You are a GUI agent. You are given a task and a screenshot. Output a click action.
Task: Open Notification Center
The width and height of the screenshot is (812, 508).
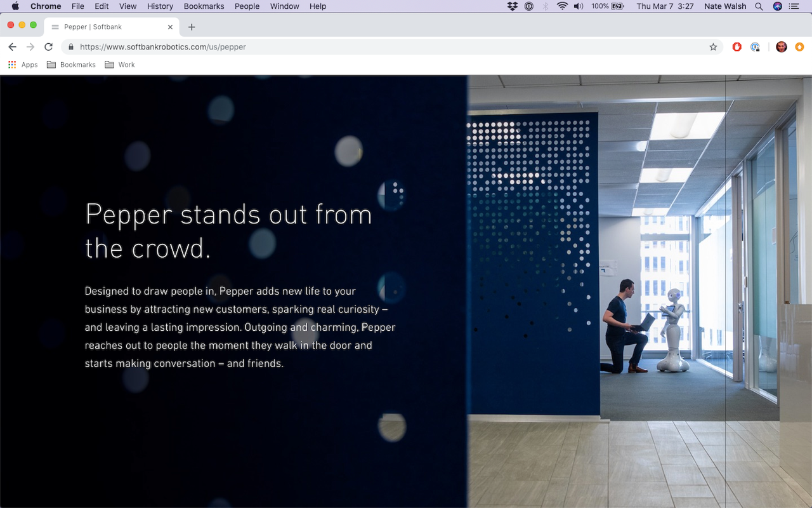[794, 6]
